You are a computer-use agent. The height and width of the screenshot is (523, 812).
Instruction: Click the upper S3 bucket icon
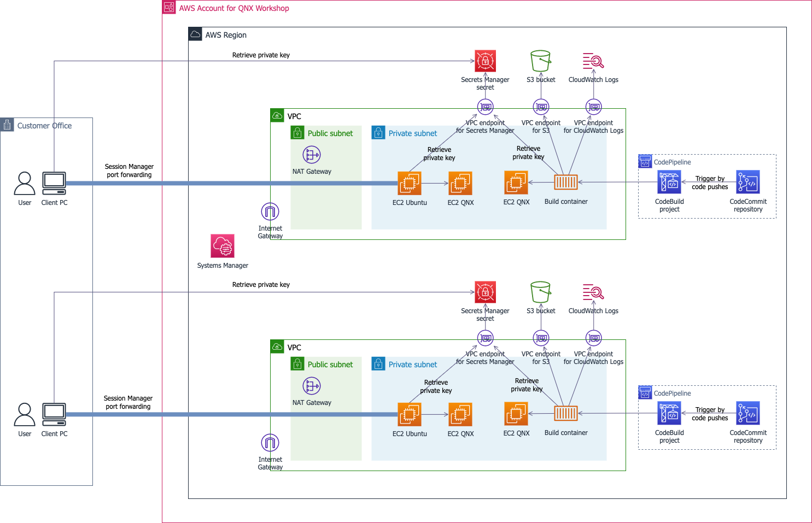[x=541, y=61]
